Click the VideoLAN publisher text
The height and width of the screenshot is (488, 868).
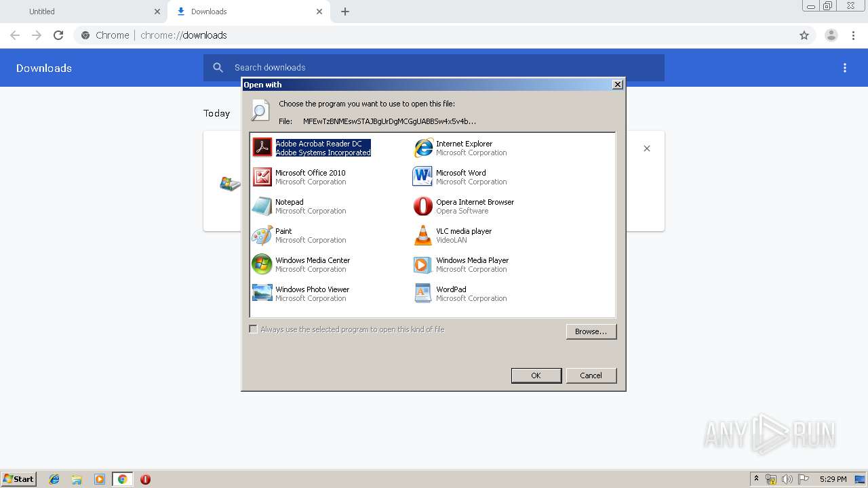[452, 240]
